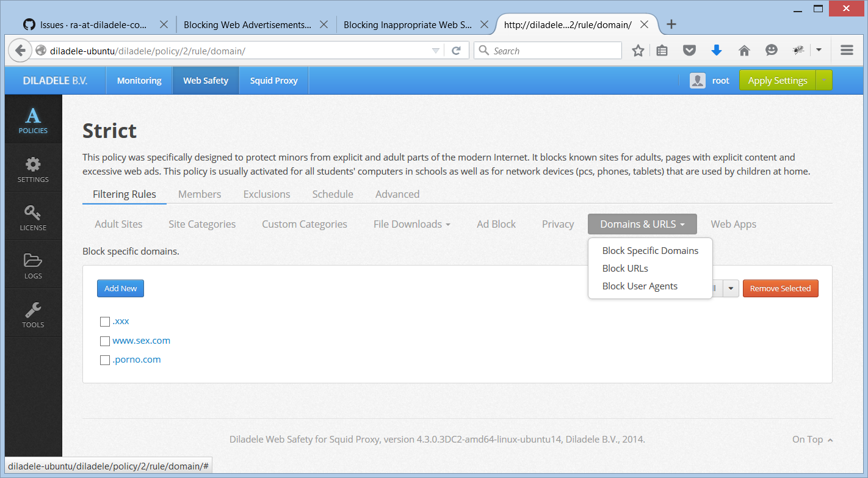This screenshot has height=478, width=868.
Task: Tick the checkbox for www.sex.com
Action: (x=105, y=341)
